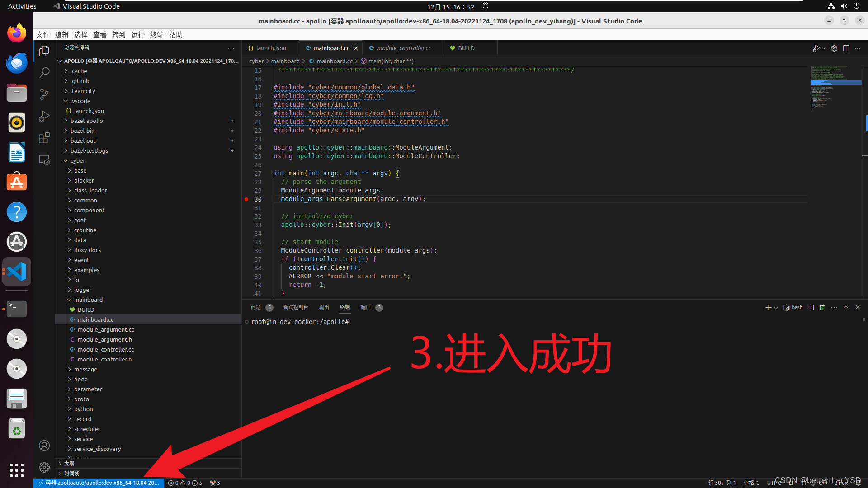Switch to the 输出 (Output) panel tab
The height and width of the screenshot is (488, 868).
[x=324, y=307]
